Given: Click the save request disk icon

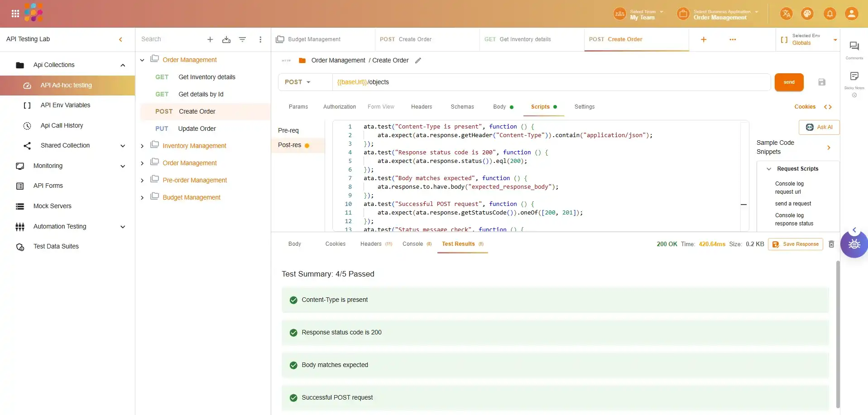Looking at the screenshot, I should pyautogui.click(x=822, y=82).
